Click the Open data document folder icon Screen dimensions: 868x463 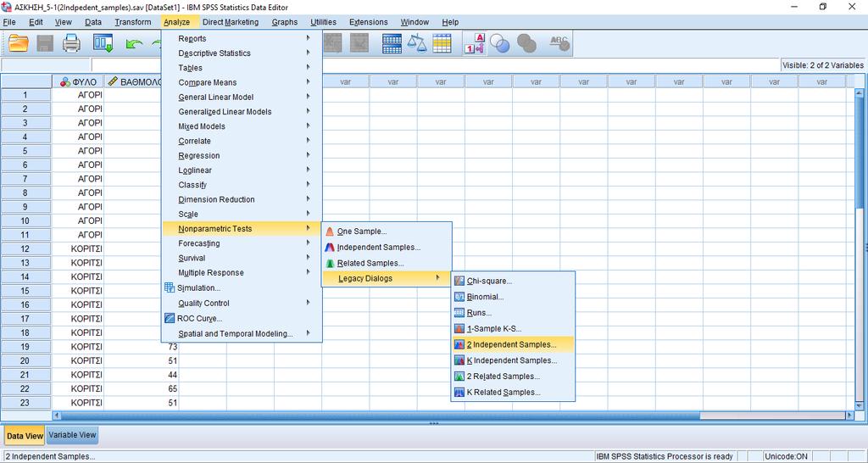(x=19, y=43)
